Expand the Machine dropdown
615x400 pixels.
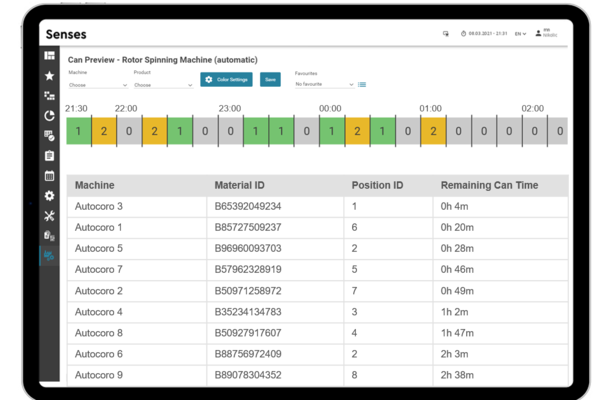[97, 85]
